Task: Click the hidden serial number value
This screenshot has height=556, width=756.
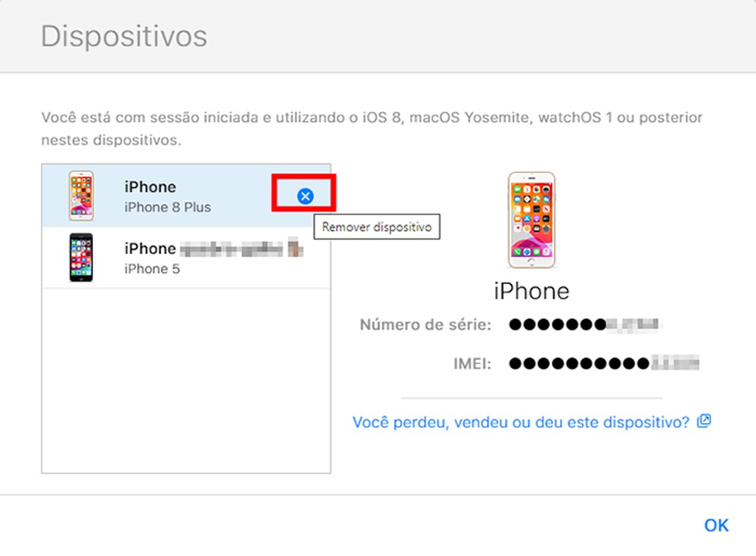Action: click(x=584, y=324)
